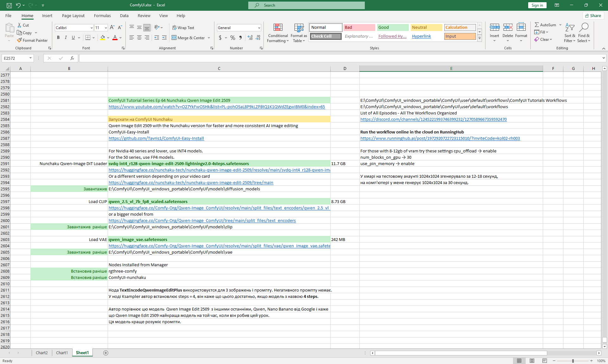
Task: Expand the font name Calibri dropdown
Action: tap(92, 28)
